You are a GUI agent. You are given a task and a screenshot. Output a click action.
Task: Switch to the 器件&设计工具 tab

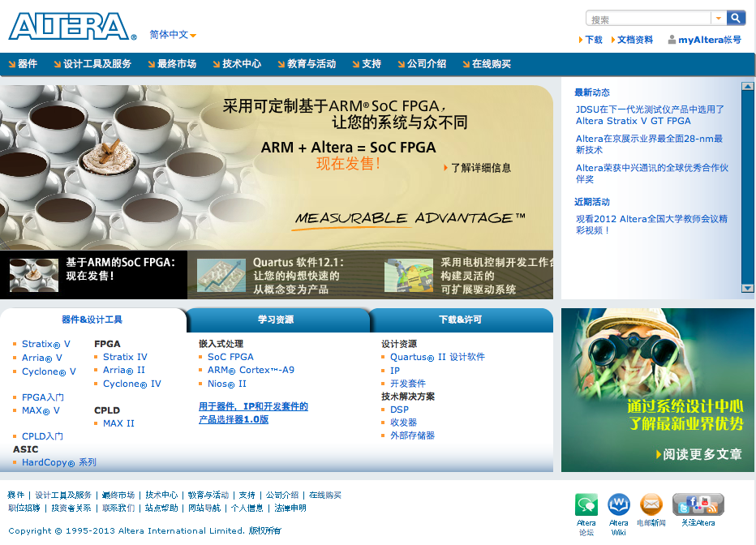point(92,320)
